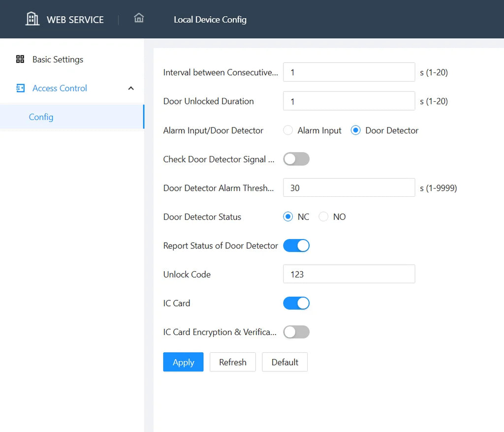
Task: Choose NO for Door Detector Status
Action: click(x=323, y=216)
